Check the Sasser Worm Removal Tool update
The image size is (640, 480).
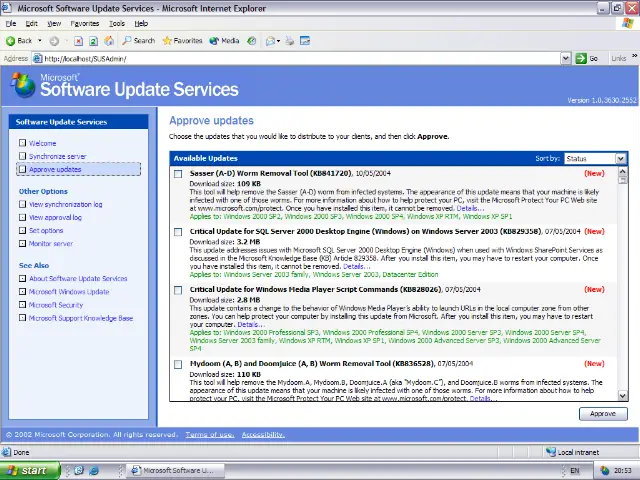click(x=178, y=174)
